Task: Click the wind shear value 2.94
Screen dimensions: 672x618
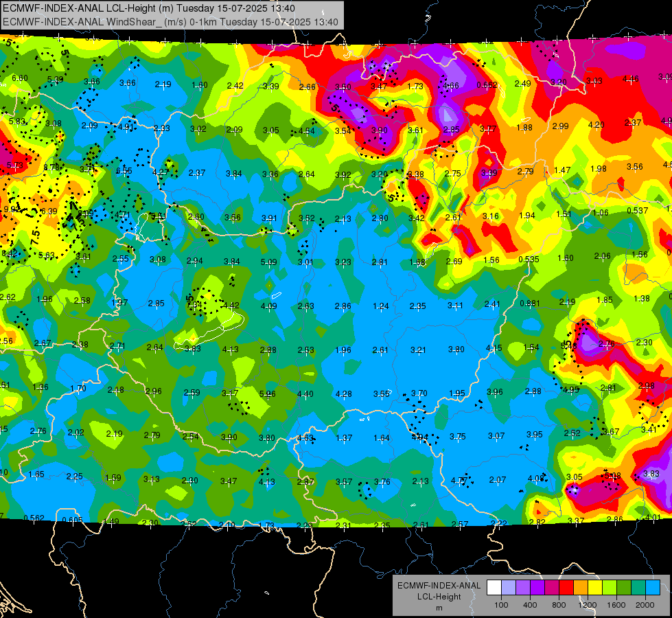Action: coord(194,261)
